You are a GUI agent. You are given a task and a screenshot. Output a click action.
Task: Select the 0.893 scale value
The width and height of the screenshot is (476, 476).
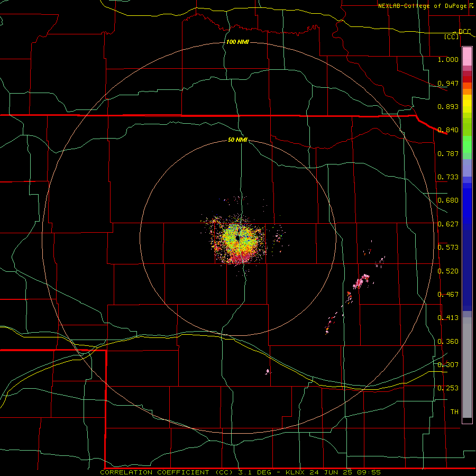coord(448,106)
